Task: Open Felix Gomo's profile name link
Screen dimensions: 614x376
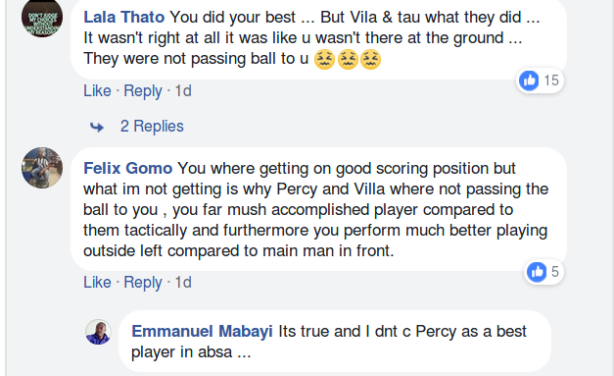Action: [128, 168]
